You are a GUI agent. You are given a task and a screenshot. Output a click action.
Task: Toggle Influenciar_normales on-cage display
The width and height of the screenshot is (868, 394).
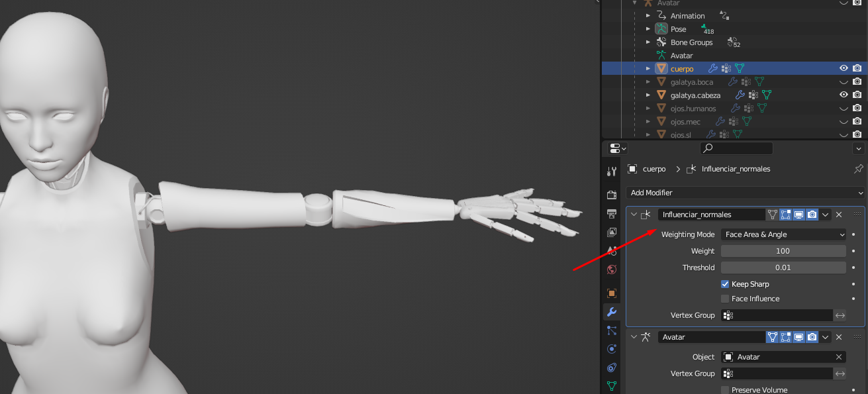click(x=773, y=215)
